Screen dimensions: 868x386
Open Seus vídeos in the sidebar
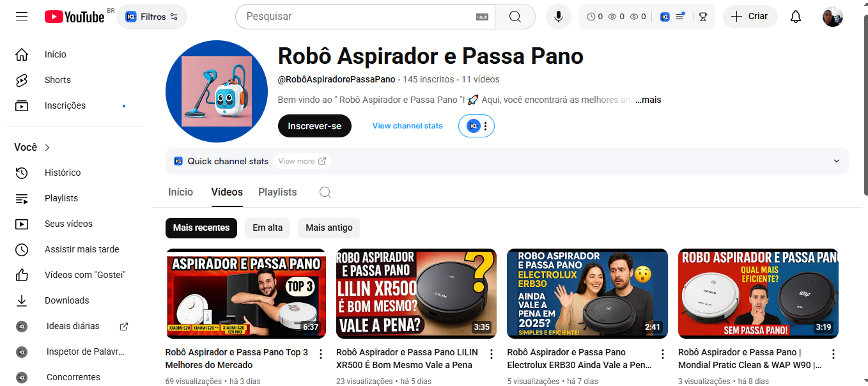tap(75, 224)
